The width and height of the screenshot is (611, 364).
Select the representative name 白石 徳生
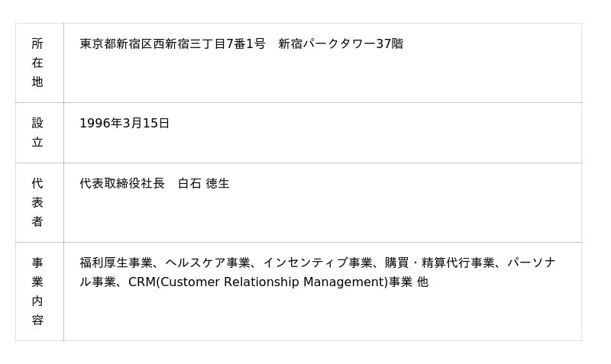tap(204, 184)
